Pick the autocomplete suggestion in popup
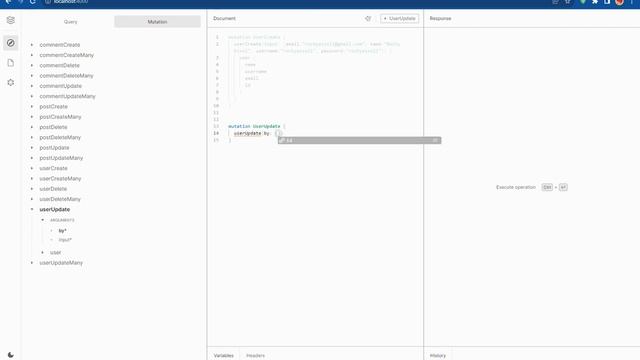 click(x=359, y=140)
